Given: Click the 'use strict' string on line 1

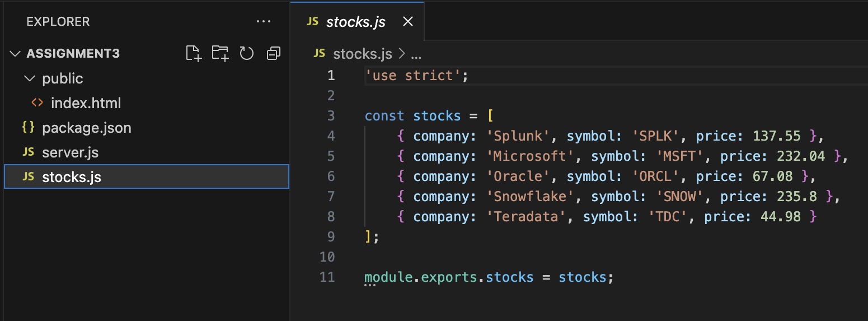Looking at the screenshot, I should [x=413, y=76].
